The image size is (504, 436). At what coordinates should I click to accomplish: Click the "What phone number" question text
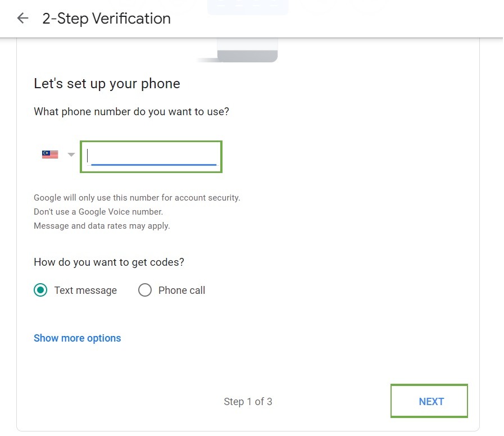pos(131,112)
